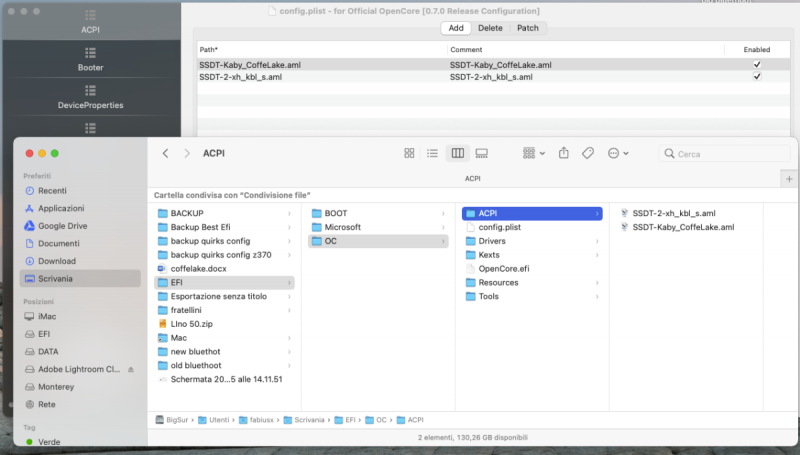Open the Finder more actions menu
Image resolution: width=800 pixels, height=455 pixels.
pyautogui.click(x=618, y=154)
